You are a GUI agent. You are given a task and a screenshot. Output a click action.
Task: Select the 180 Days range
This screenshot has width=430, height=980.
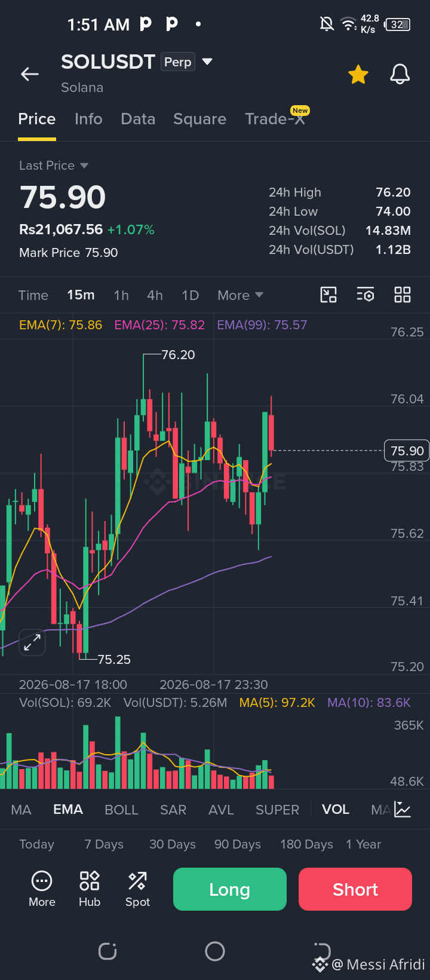pos(306,844)
